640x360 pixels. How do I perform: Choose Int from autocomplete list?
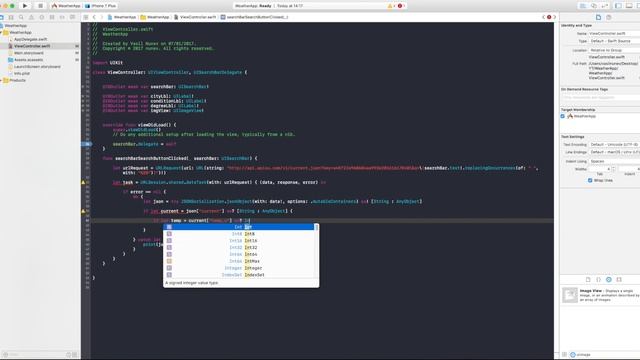pyautogui.click(x=241, y=227)
